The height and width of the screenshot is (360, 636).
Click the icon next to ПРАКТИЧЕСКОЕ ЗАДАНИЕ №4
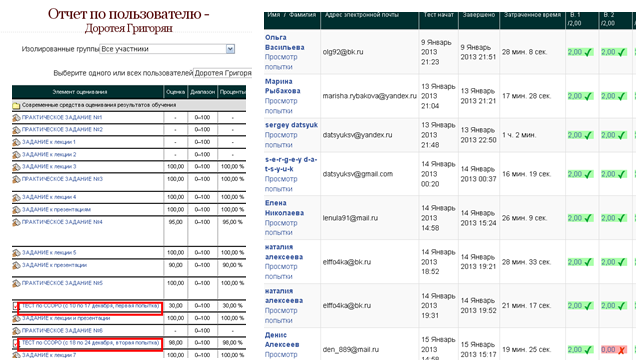[x=16, y=223]
